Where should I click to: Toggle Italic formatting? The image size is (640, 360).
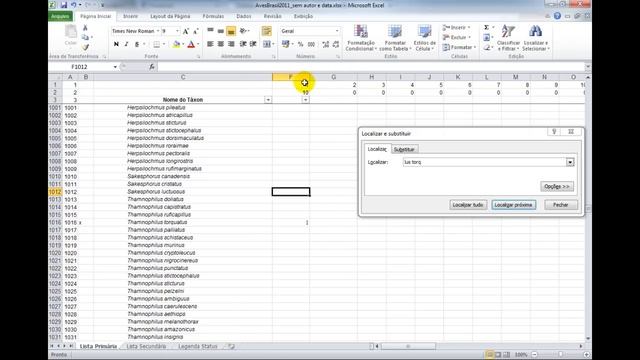click(127, 44)
